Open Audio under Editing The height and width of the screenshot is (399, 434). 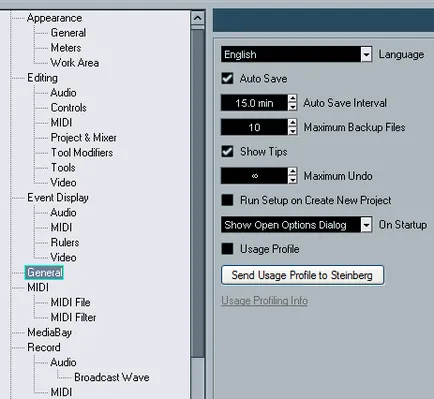(63, 93)
